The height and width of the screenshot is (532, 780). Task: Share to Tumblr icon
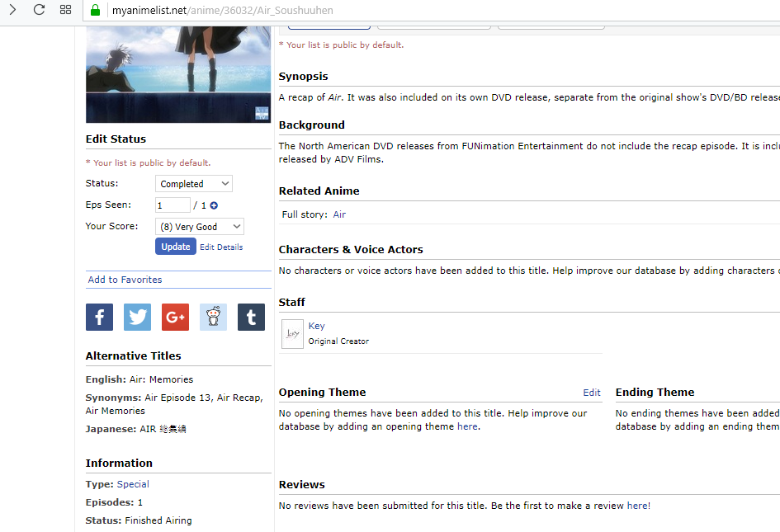point(251,317)
